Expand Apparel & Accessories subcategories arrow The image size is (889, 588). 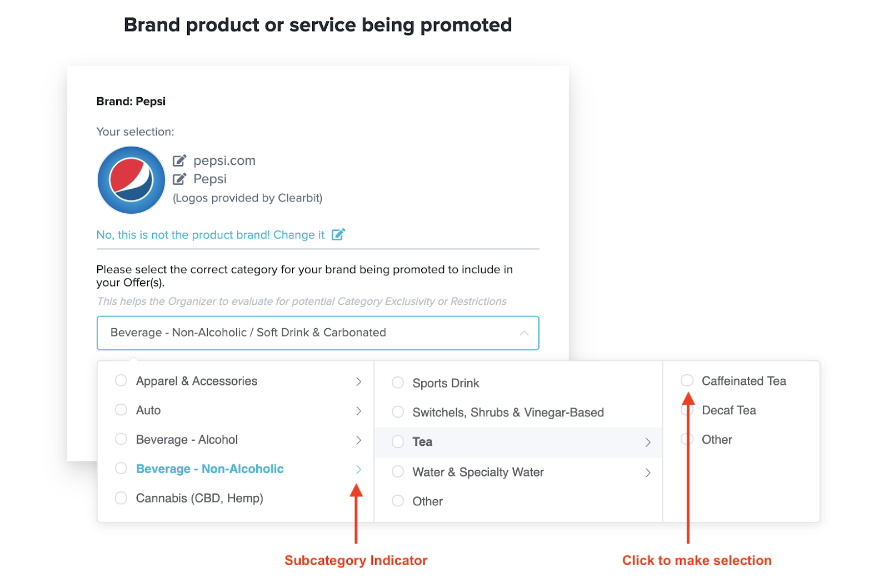358,381
